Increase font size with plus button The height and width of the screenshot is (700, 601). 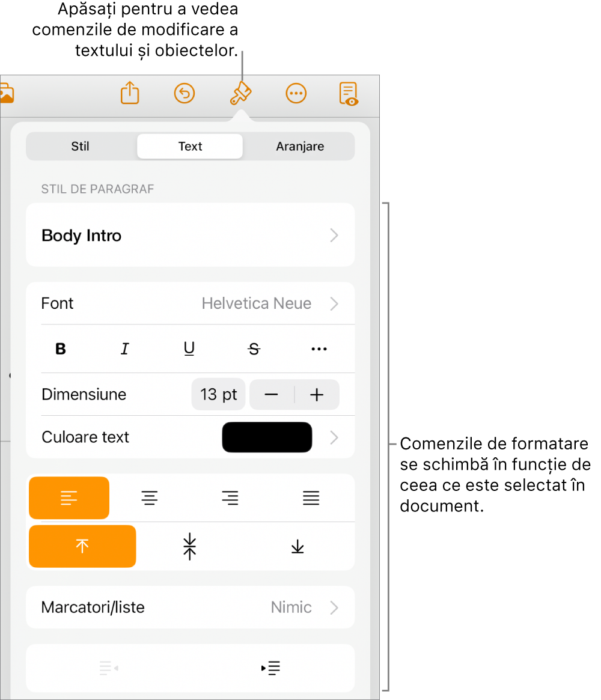point(317,394)
